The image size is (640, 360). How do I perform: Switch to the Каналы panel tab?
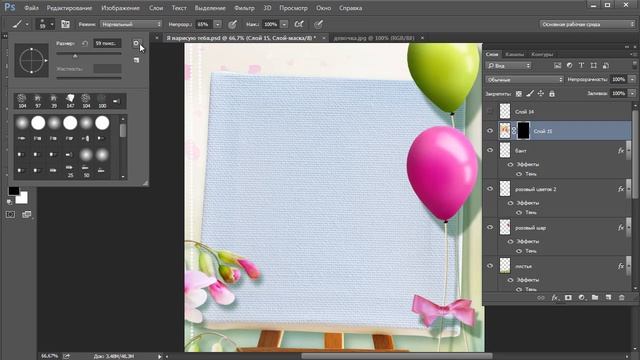pyautogui.click(x=514, y=54)
